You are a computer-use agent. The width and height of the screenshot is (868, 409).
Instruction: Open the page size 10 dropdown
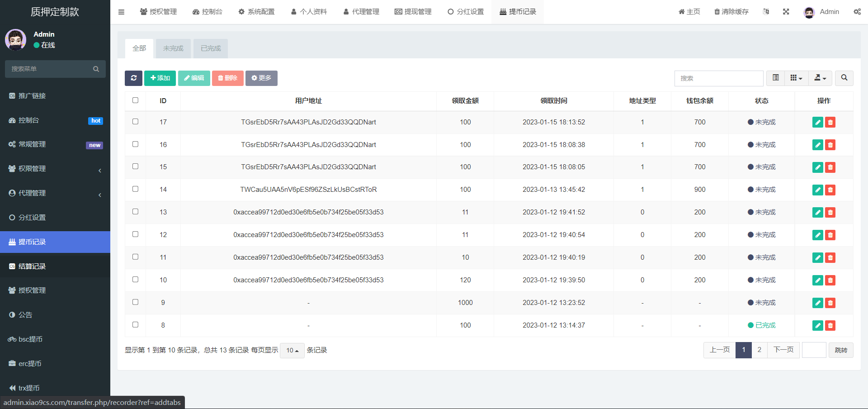pos(292,350)
